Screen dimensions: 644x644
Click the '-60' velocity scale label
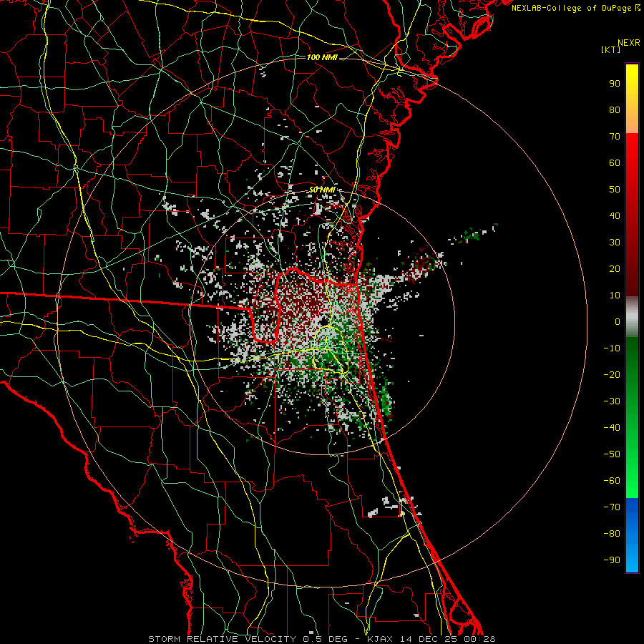click(612, 481)
